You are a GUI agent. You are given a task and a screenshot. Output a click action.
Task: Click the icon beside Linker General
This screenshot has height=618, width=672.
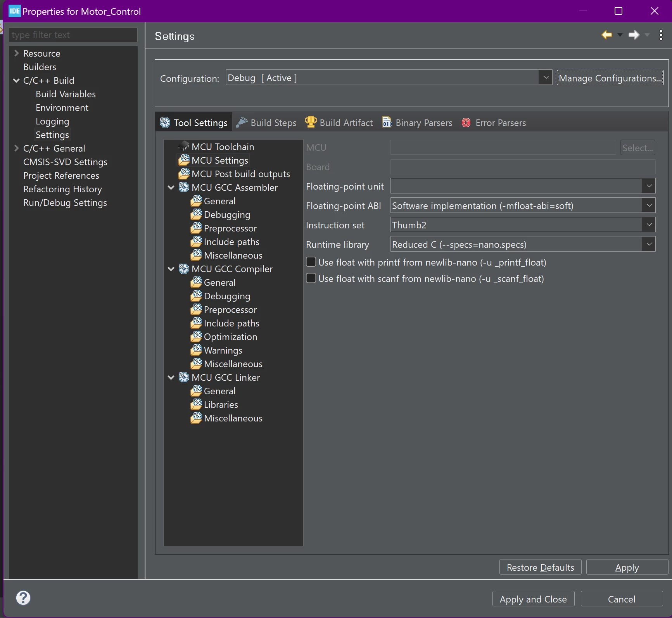pyautogui.click(x=196, y=391)
